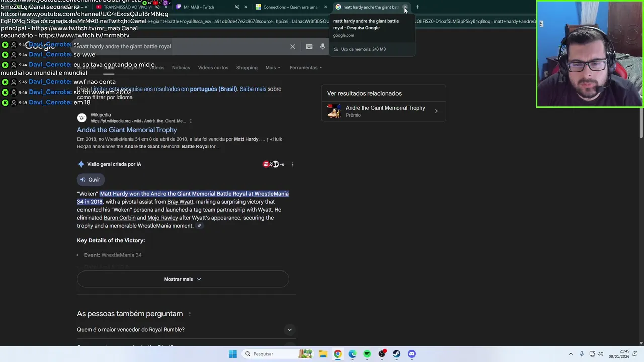Open André the Giant Memorial Trophy related card arrow
644x362 pixels.
click(436, 111)
